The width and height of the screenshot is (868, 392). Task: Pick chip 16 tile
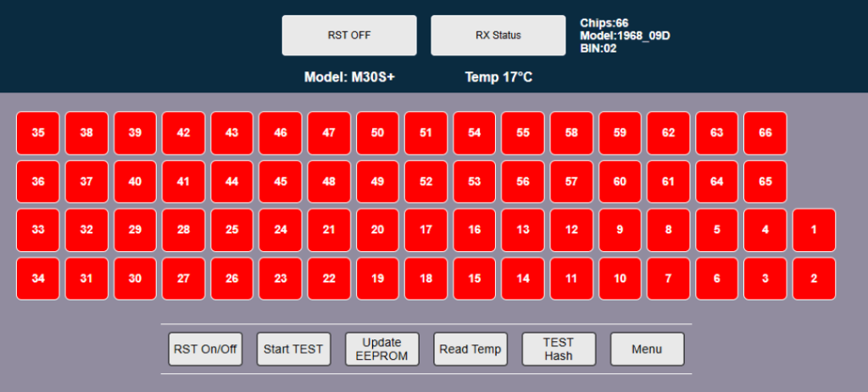(475, 230)
